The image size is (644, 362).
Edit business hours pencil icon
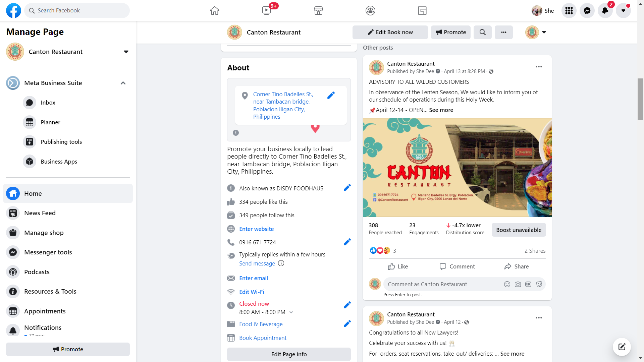(x=347, y=305)
